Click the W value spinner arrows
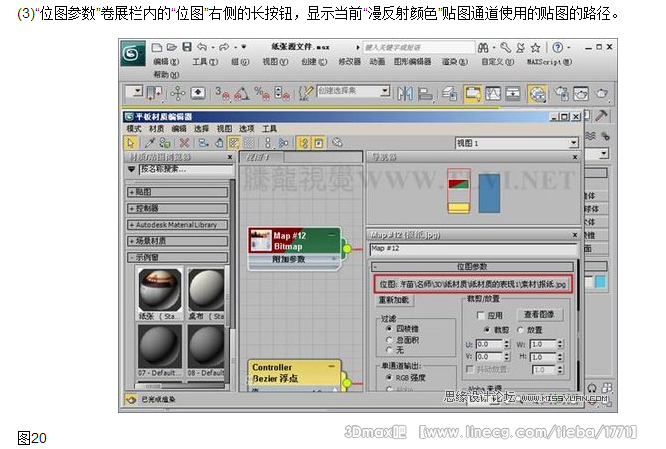The width and height of the screenshot is (666, 449). [x=560, y=344]
